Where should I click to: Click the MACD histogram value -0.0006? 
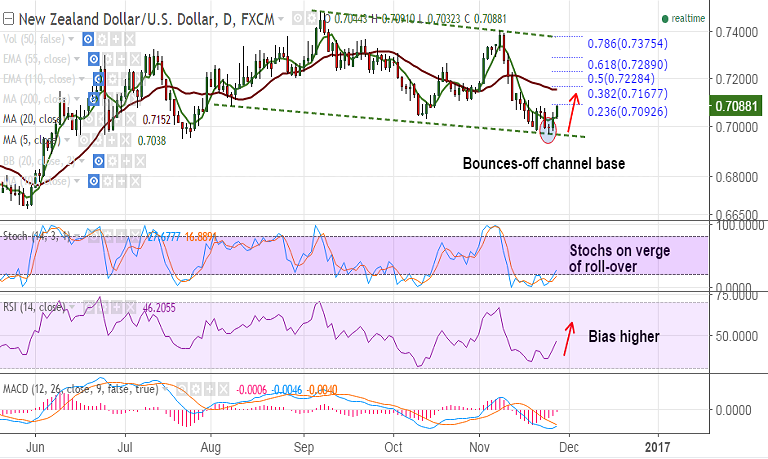pyautogui.click(x=252, y=389)
